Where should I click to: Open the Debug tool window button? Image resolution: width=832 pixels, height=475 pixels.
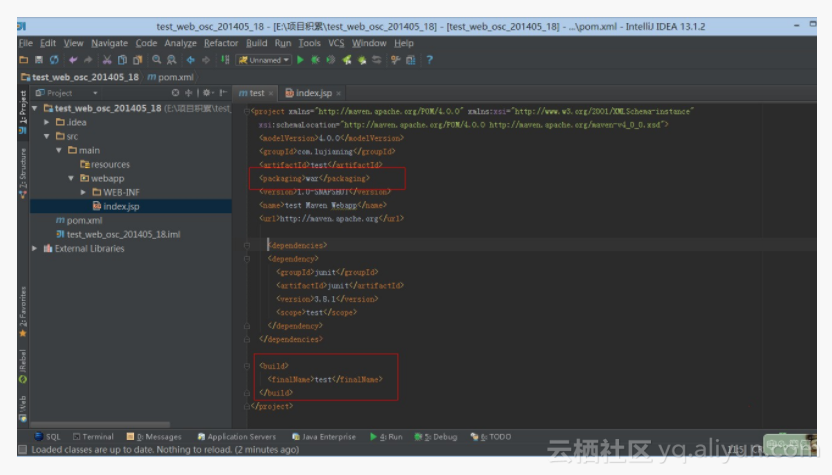[436, 437]
